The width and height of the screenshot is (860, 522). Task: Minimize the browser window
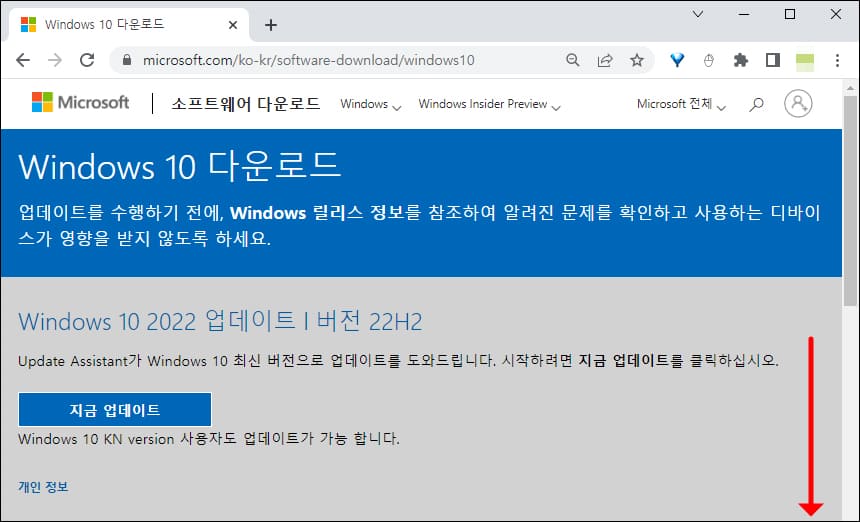coord(744,14)
